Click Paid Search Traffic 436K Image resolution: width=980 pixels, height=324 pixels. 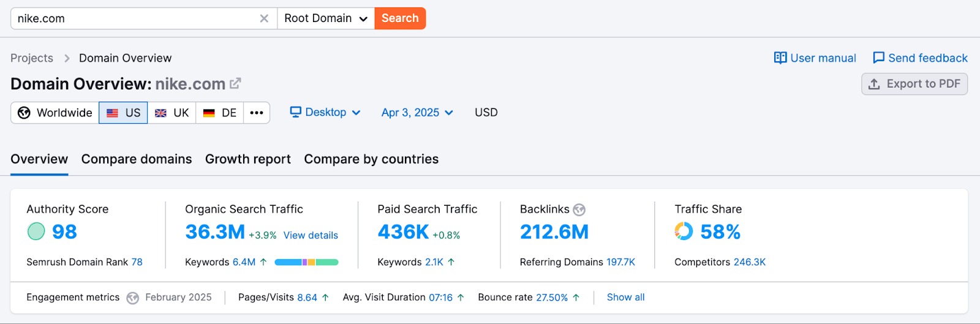point(403,232)
